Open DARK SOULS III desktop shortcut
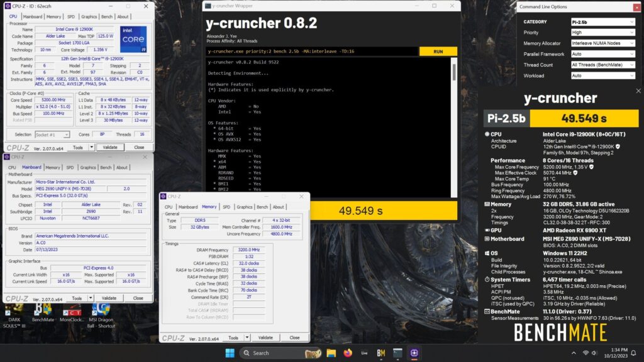644x362 pixels. 14,316
